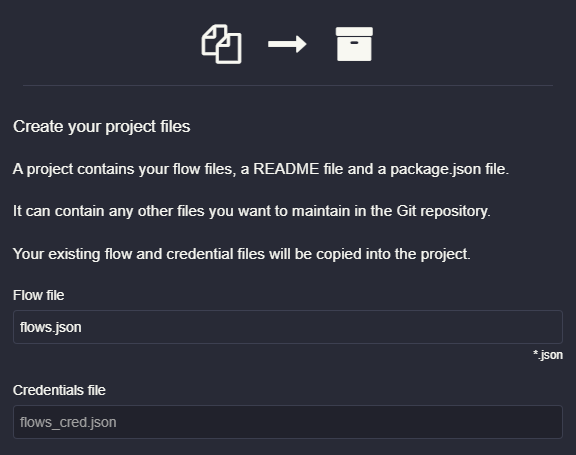576x455 pixels.
Task: Click the 'Credentials file' label
Action: 59,390
